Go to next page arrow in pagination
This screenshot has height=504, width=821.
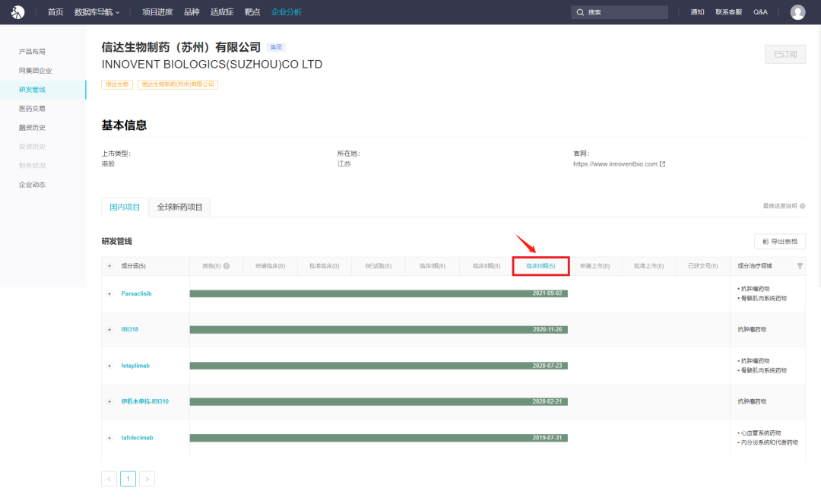pos(147,479)
